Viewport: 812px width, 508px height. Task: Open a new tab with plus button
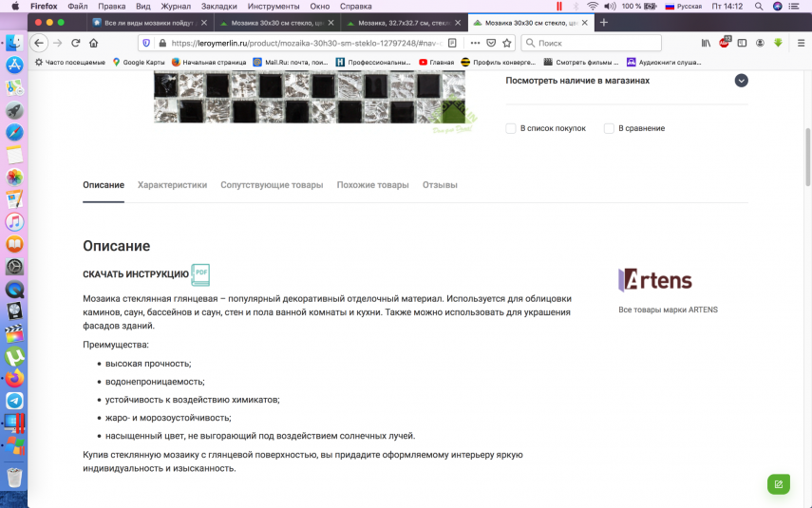(x=603, y=22)
